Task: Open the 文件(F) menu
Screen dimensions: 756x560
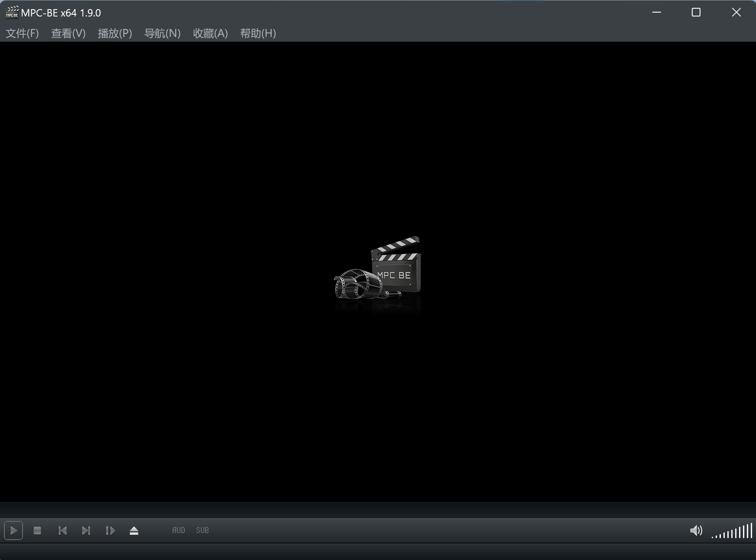Action: click(23, 33)
